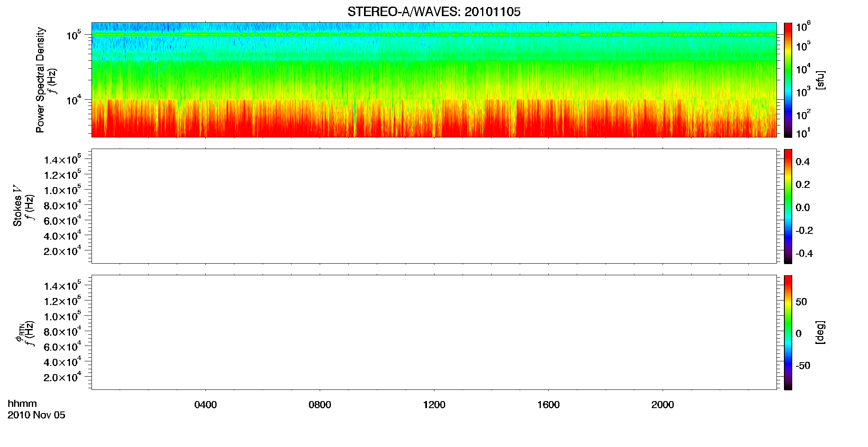Click the phi RTN degree colorbar
The height and width of the screenshot is (447, 868).
(788, 332)
